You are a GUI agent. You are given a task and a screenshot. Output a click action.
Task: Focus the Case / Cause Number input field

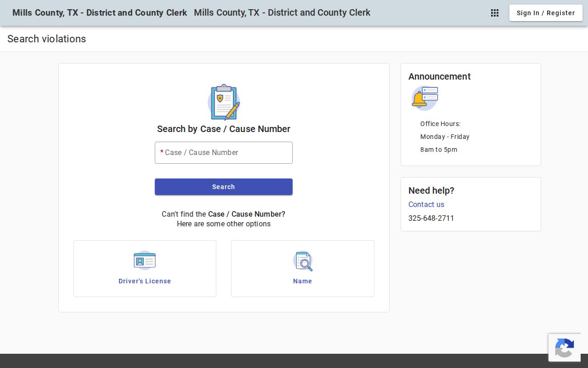pos(224,153)
